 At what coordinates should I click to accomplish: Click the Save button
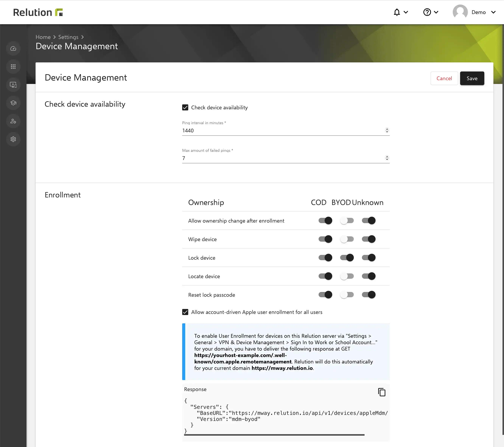coord(472,78)
